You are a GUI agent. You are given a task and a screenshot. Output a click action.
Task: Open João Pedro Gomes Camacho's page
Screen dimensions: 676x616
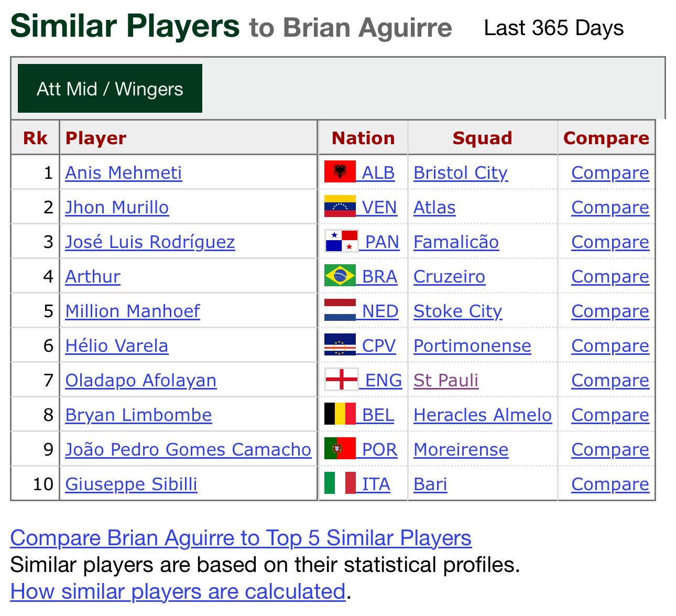[188, 449]
